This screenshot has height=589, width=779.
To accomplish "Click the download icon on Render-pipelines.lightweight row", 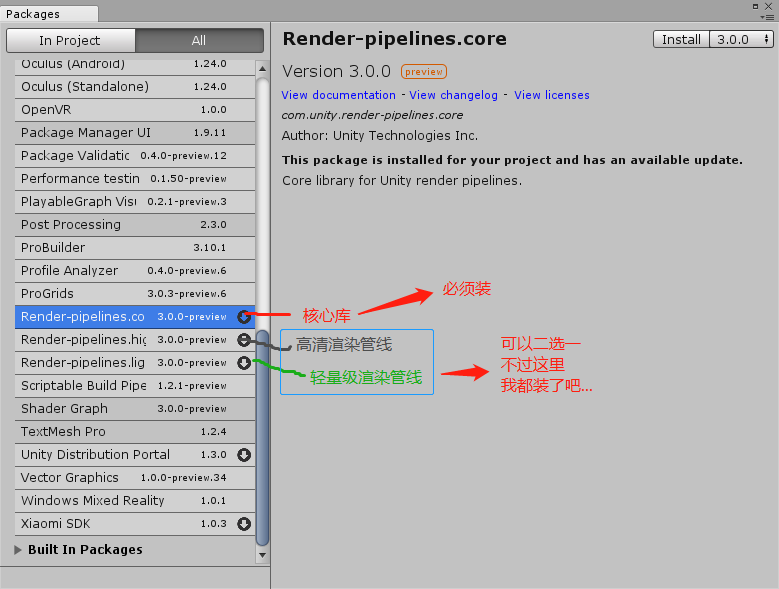I will (x=244, y=363).
